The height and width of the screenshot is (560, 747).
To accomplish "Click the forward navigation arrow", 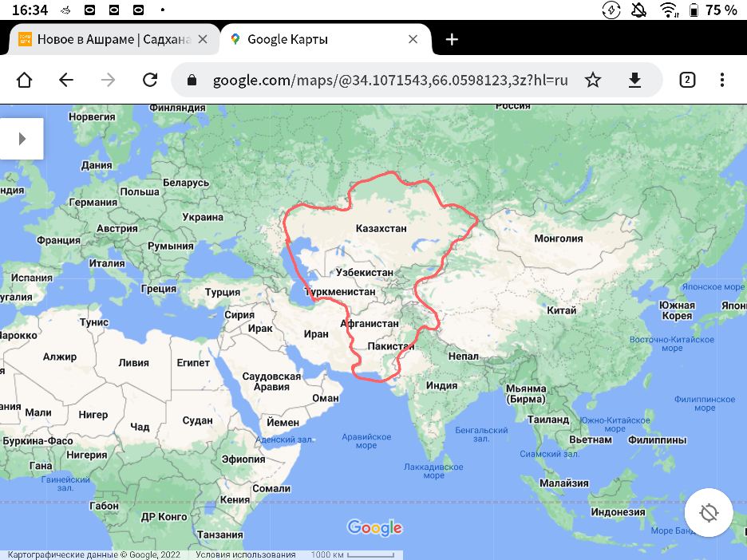I will click(x=108, y=80).
